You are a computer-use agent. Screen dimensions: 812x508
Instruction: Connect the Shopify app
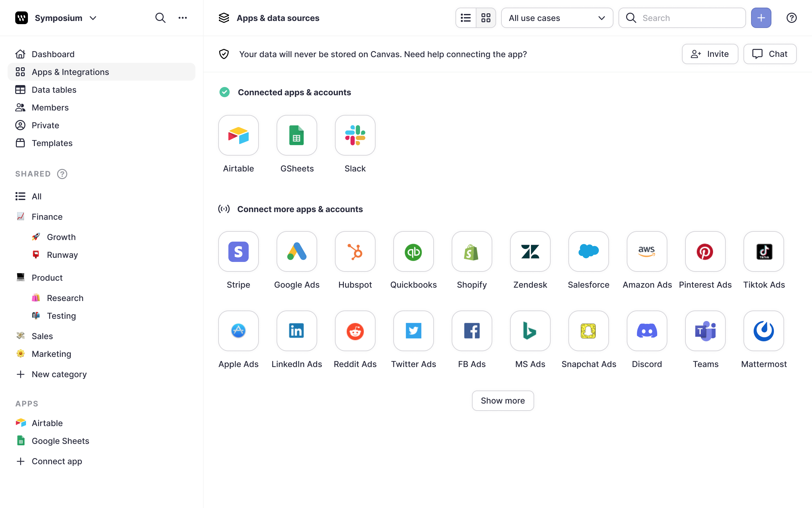[472, 251]
